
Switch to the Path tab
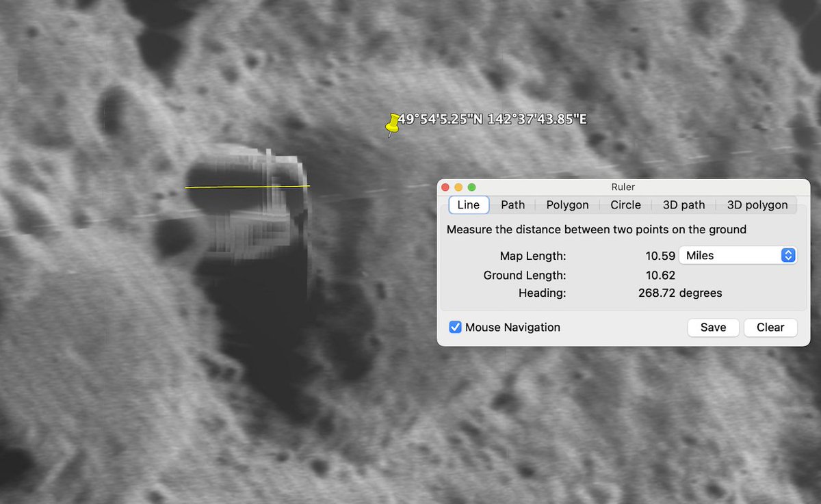coord(512,204)
